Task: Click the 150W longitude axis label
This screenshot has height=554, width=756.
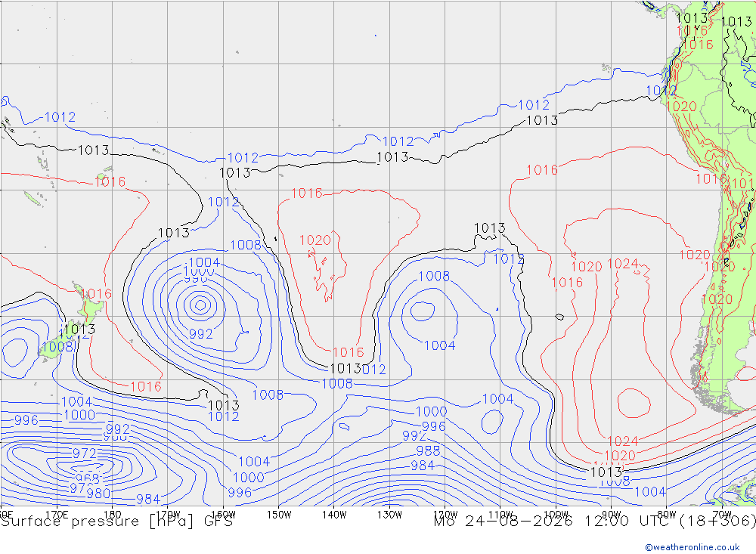Action: tap(279, 515)
